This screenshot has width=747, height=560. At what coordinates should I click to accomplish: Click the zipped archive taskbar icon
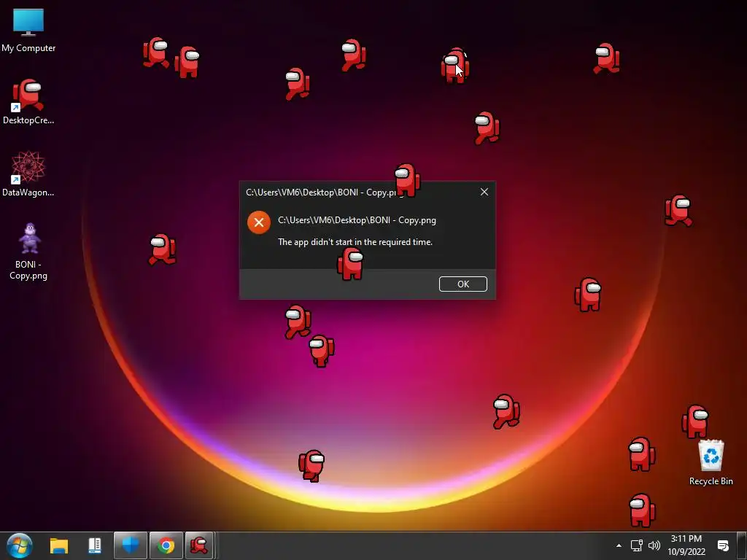[x=95, y=545]
